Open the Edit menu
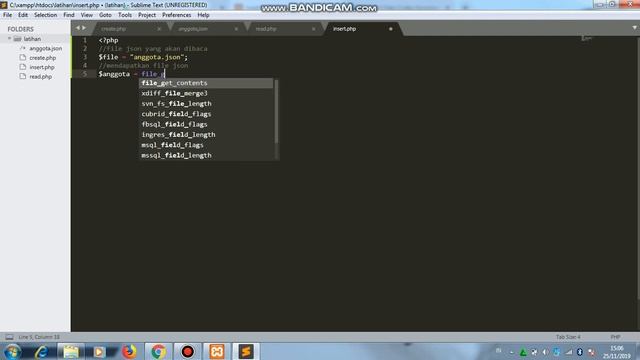Viewport: 640px width, 360px height. (x=23, y=15)
